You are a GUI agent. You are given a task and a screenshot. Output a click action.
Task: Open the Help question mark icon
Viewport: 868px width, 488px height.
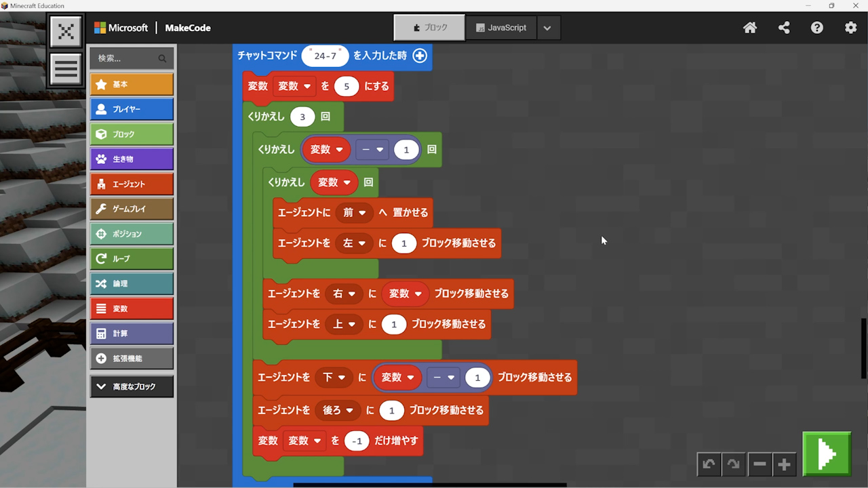click(x=817, y=28)
